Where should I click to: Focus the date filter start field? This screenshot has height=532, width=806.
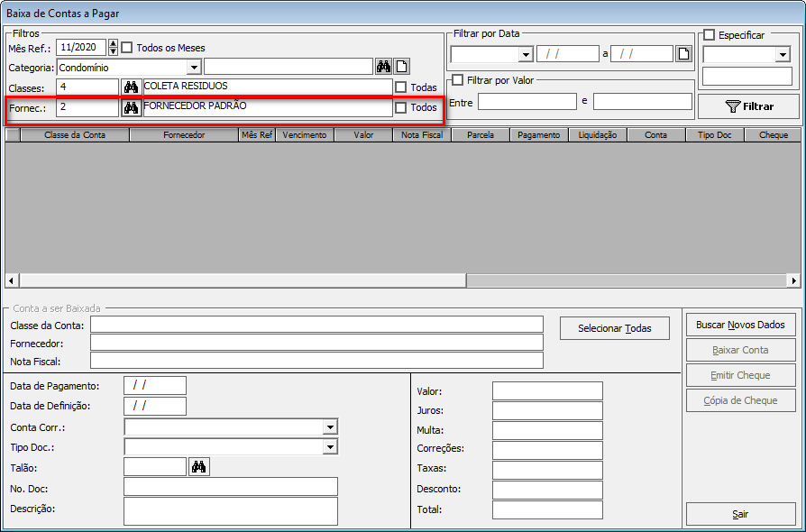coord(568,54)
